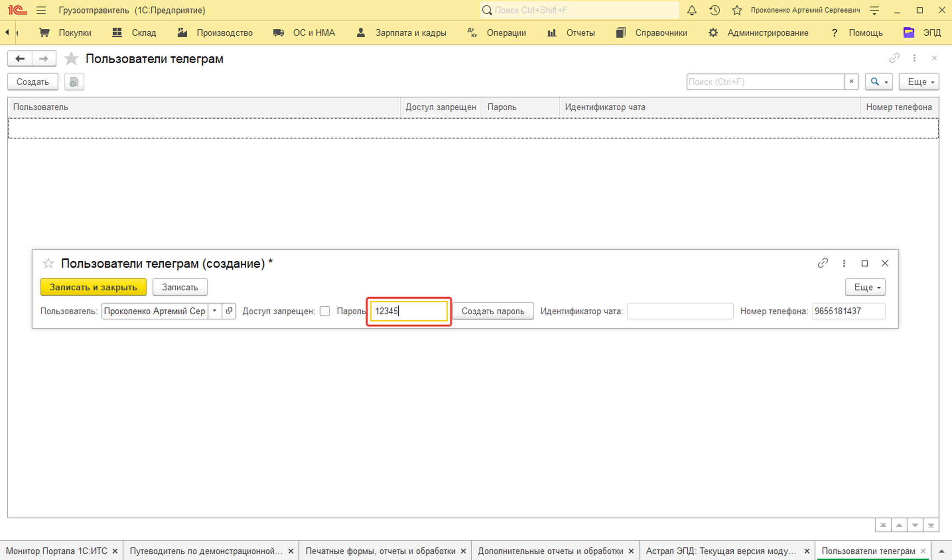
Task: Clear list search field with x
Action: (x=851, y=82)
